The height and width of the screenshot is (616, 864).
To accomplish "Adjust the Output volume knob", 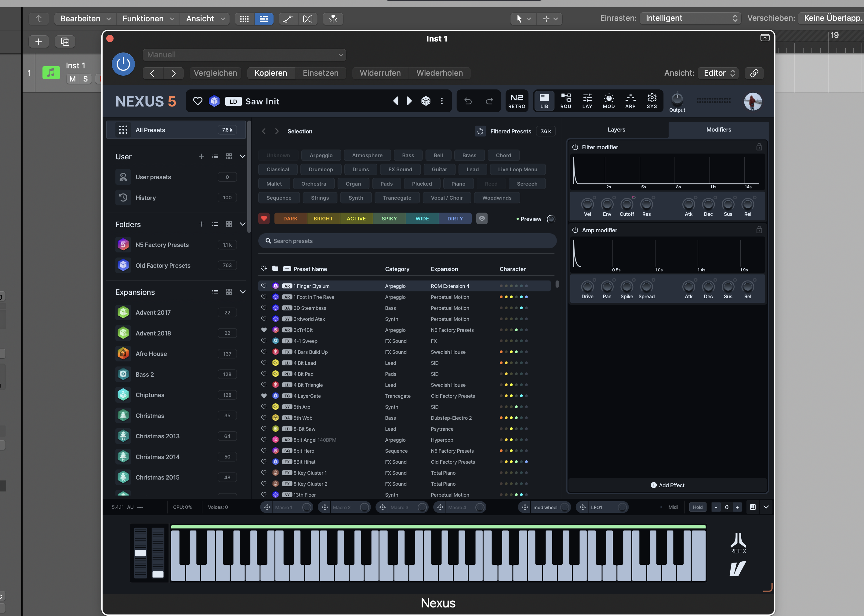I will pos(677,99).
